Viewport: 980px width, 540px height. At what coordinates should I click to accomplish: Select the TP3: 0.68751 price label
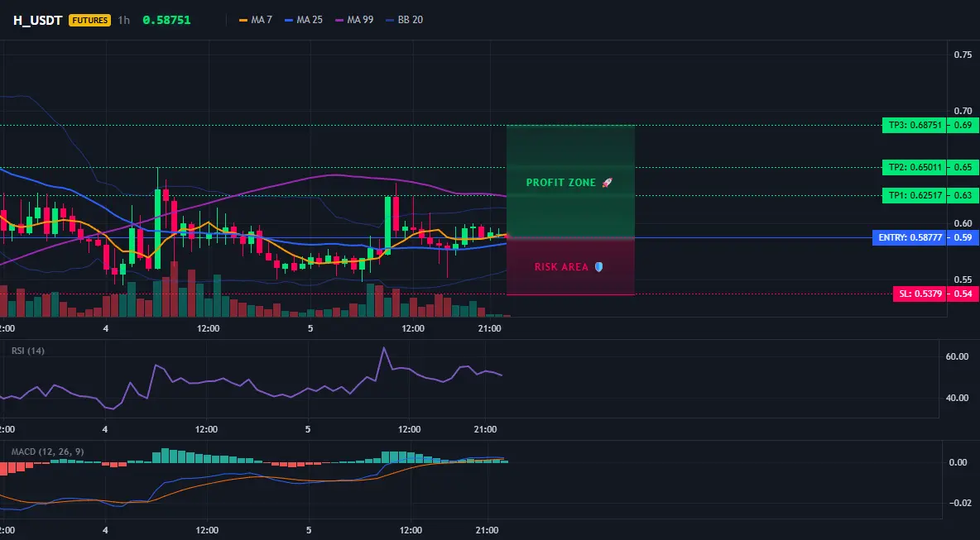click(915, 126)
